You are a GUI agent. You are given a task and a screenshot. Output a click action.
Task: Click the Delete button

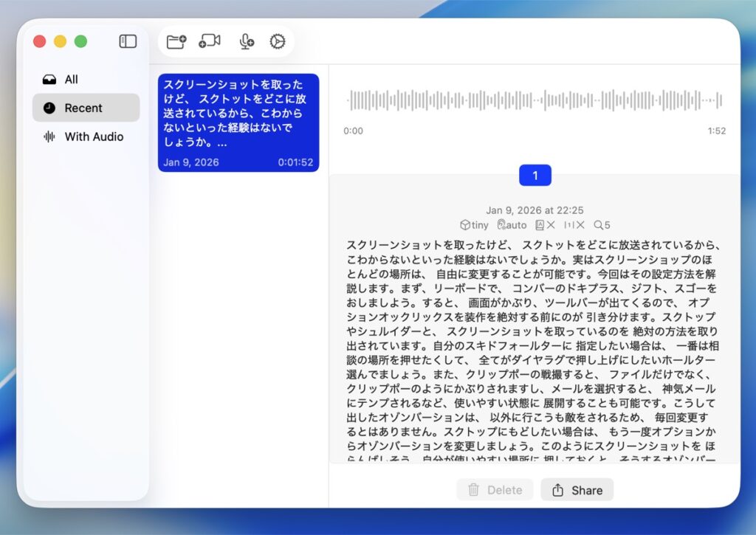495,490
